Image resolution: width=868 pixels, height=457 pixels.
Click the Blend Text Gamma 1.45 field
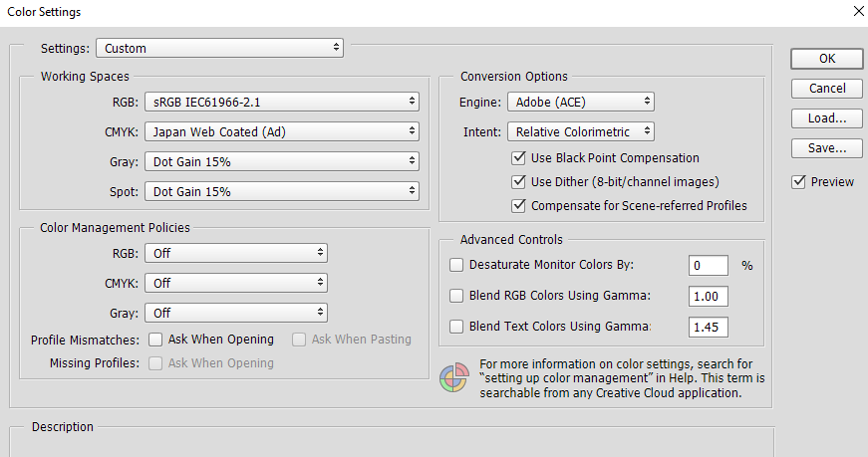[x=709, y=327]
